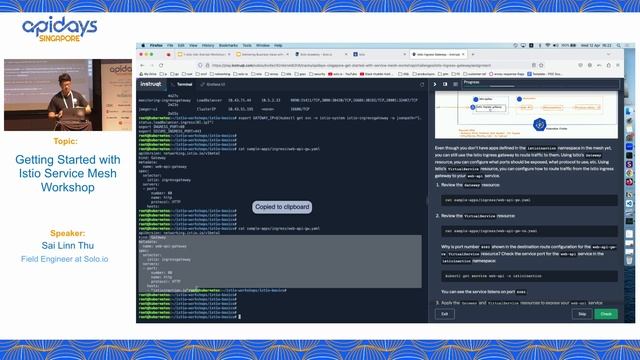640x360 pixels.
Task: Open the Firefox menu in menu bar
Action: (156, 45)
